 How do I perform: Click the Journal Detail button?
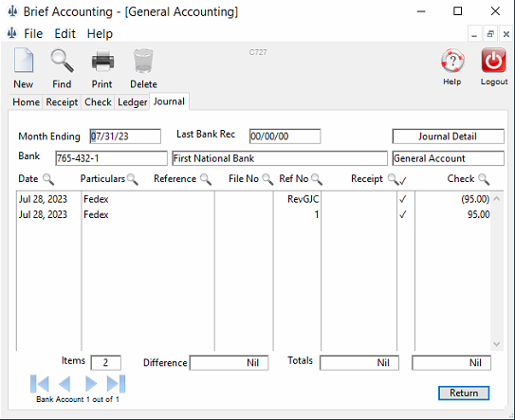pyautogui.click(x=448, y=137)
